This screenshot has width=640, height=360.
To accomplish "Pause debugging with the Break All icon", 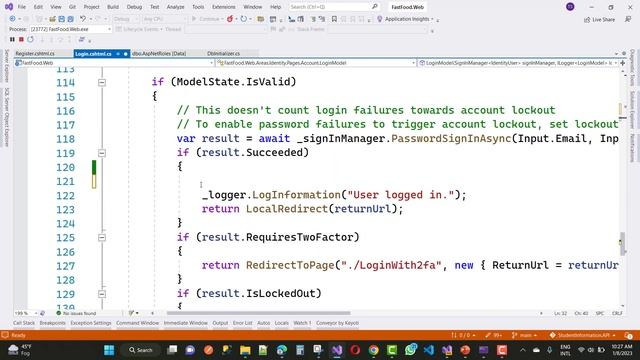I will (x=12, y=40).
